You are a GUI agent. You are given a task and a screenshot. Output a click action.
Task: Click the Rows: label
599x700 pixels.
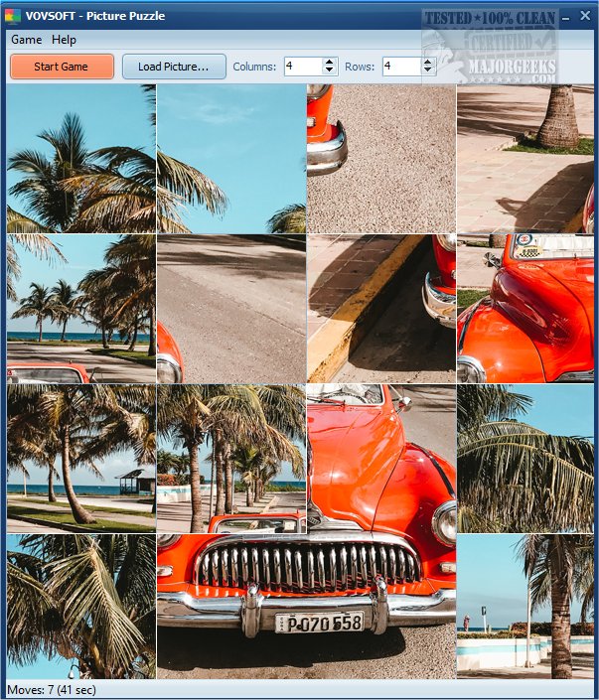360,67
